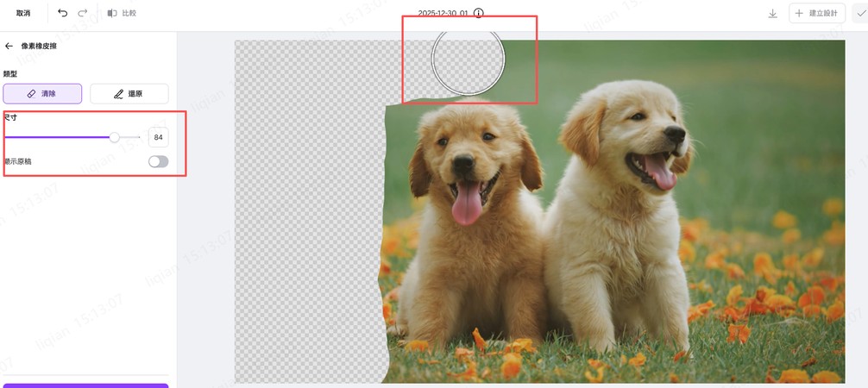868x388 pixels.
Task: Toggle the 顯示原稿 switch
Action: 158,161
